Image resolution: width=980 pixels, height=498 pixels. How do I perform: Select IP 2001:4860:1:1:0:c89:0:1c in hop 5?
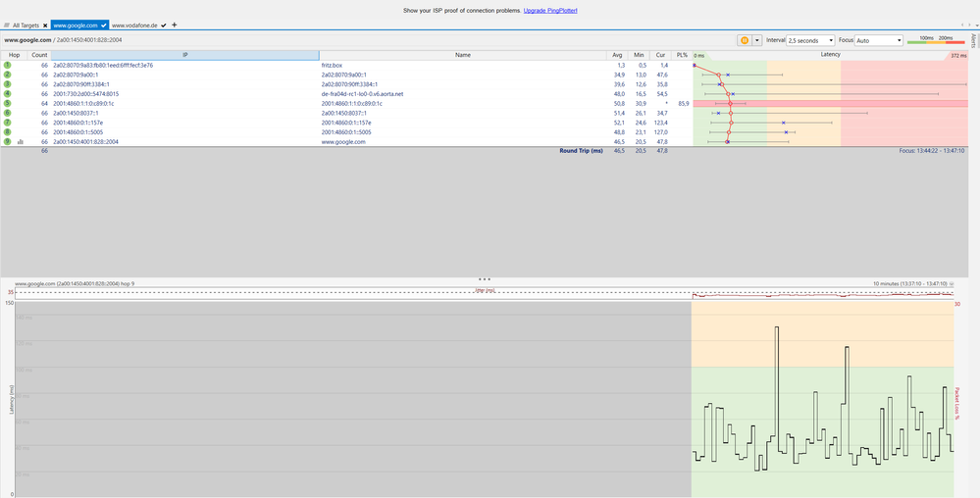pyautogui.click(x=83, y=103)
